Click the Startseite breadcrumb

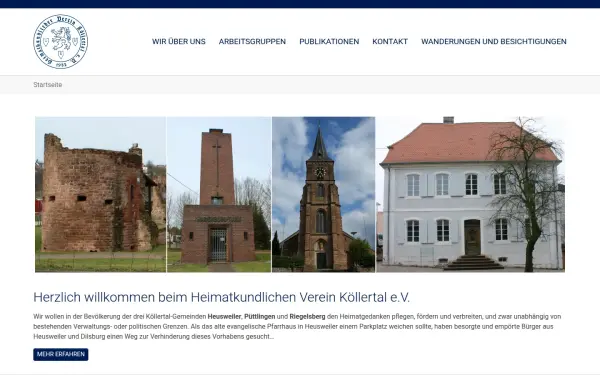[47, 85]
